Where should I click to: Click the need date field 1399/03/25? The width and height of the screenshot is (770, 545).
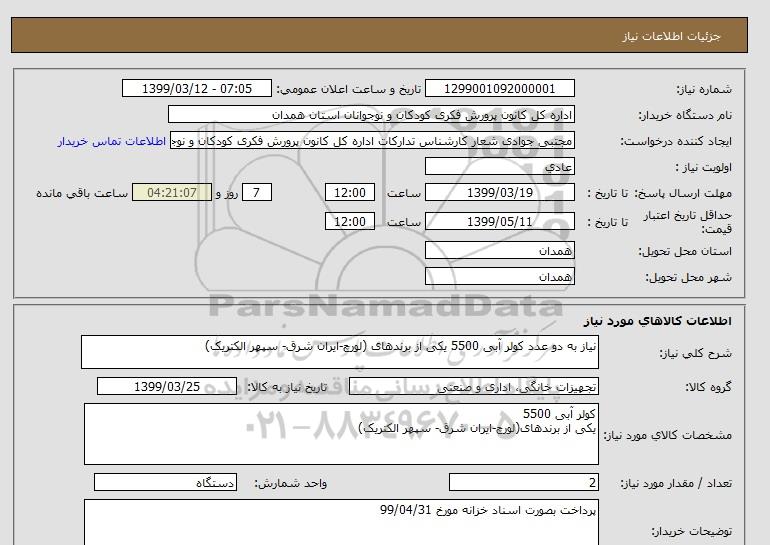pos(167,386)
